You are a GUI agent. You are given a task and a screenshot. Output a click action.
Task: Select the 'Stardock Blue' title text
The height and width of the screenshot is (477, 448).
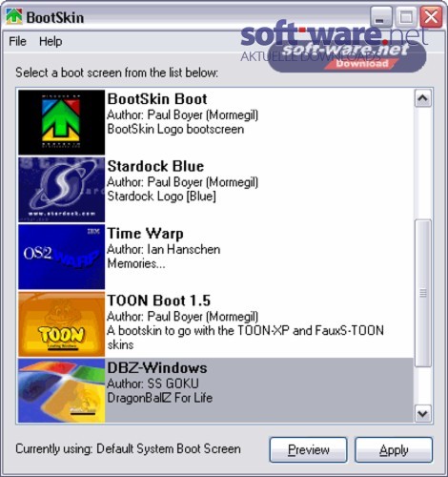click(x=155, y=166)
